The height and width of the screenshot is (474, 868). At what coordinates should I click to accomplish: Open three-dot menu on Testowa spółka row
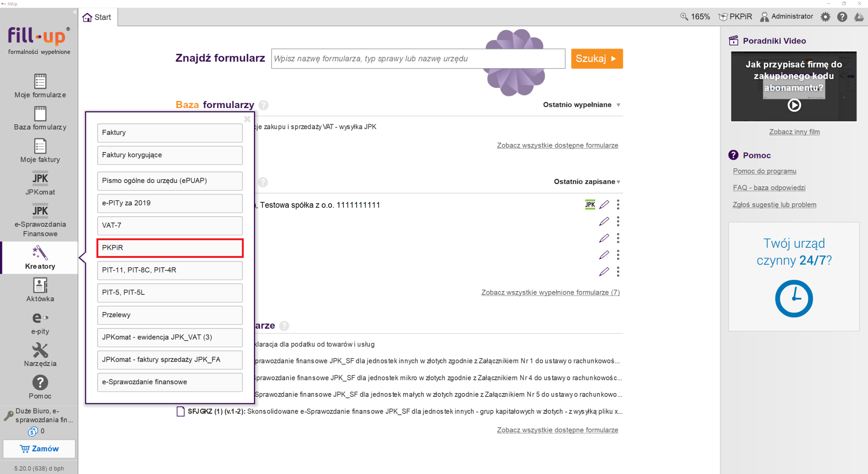click(618, 204)
